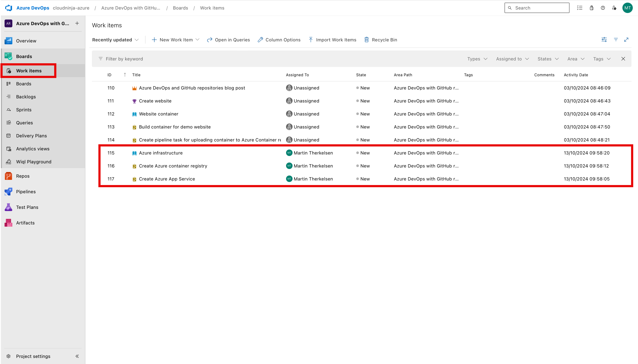The image size is (638, 364).
Task: Collapse the sidebar with double chevron
Action: [77, 356]
